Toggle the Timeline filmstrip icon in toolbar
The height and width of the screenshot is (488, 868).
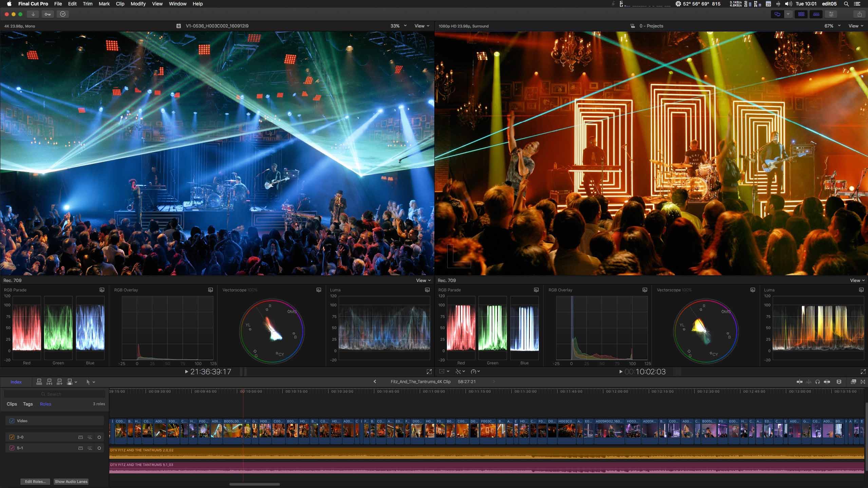[816, 14]
